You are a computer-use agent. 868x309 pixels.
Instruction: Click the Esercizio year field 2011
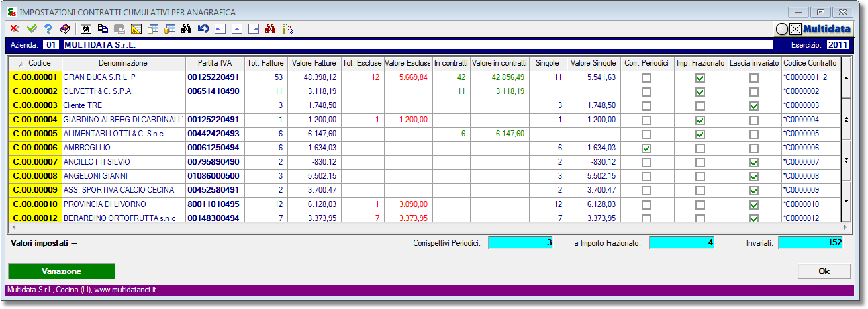click(837, 45)
